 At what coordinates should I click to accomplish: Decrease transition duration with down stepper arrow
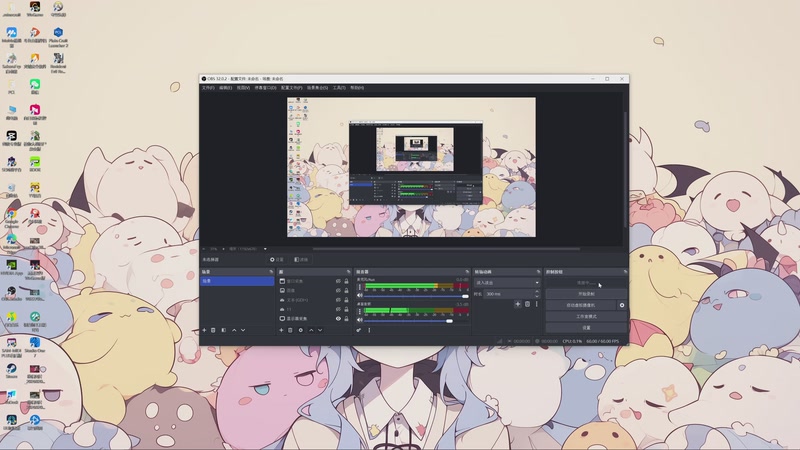point(537,296)
